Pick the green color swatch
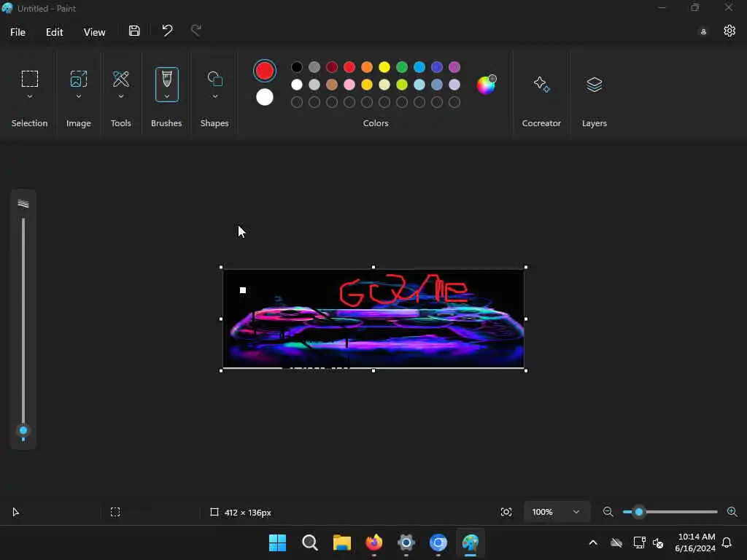 (x=402, y=67)
